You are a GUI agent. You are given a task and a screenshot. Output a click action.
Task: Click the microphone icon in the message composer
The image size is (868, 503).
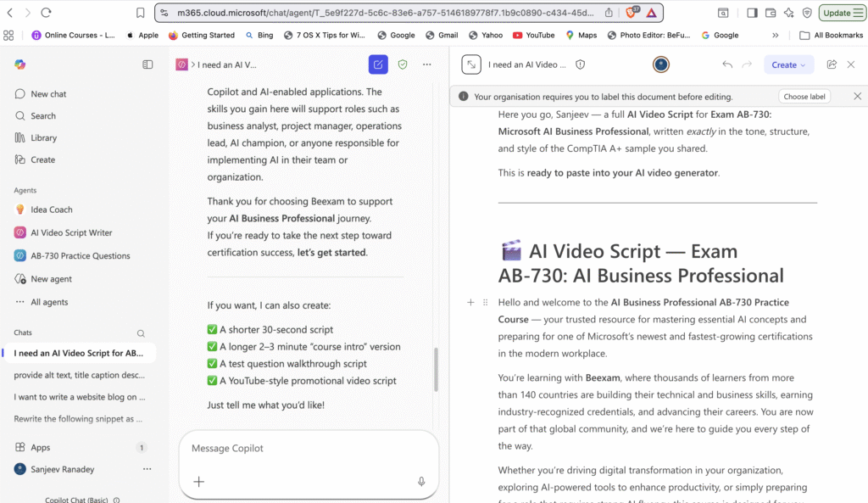(421, 481)
